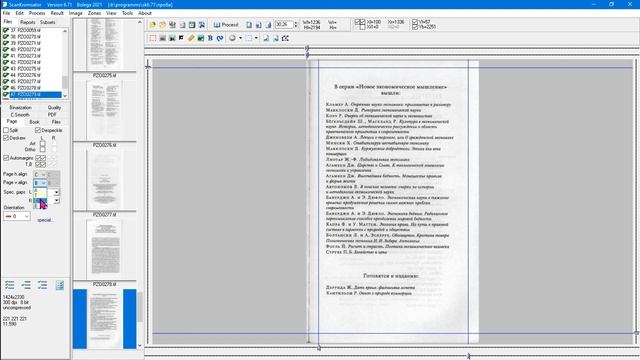Click the blue bold B toolbar icon
Screen dimensions: 640x360
pos(210,38)
